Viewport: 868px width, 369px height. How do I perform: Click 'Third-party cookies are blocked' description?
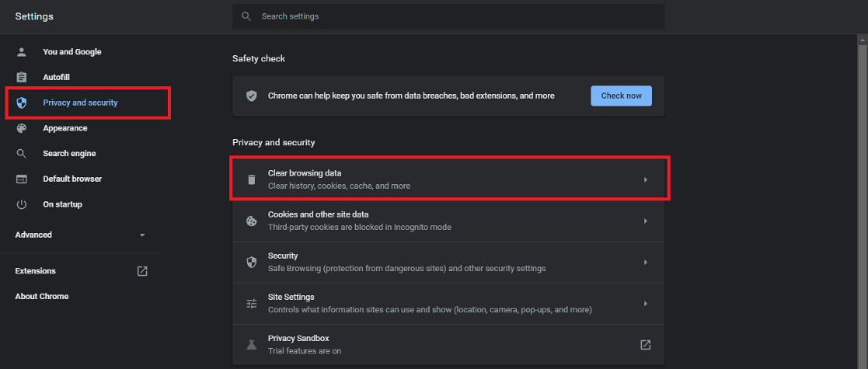point(359,228)
